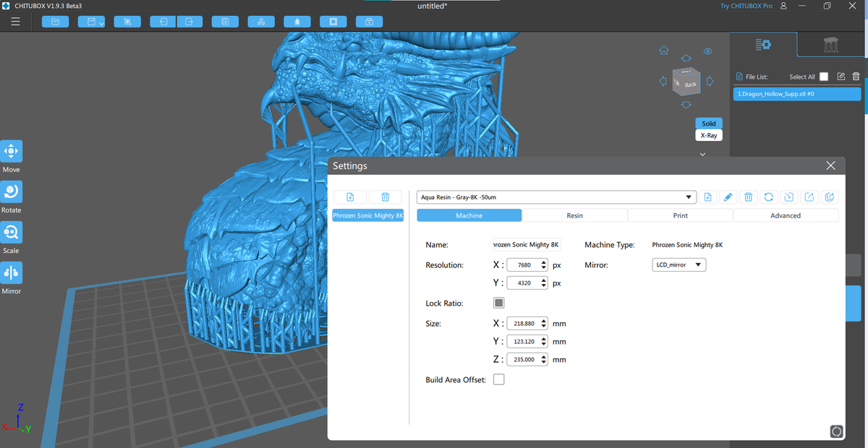Close the Settings dialog

tap(830, 165)
